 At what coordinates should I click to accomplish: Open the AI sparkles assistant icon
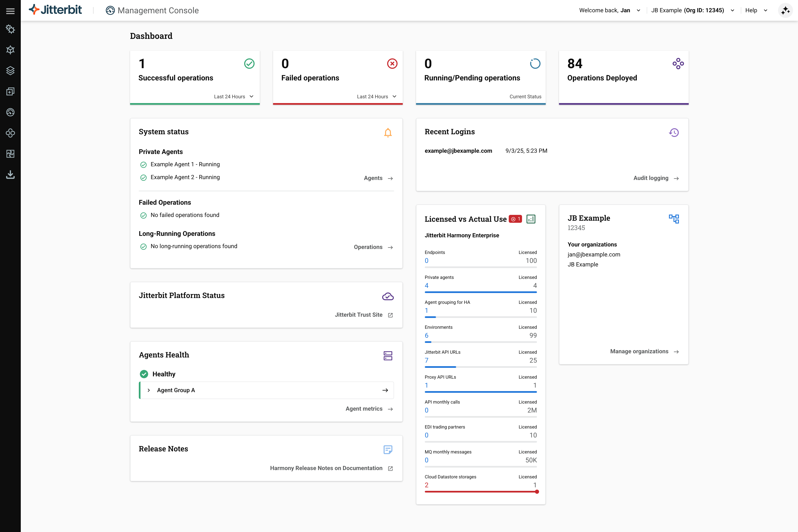[x=786, y=10]
